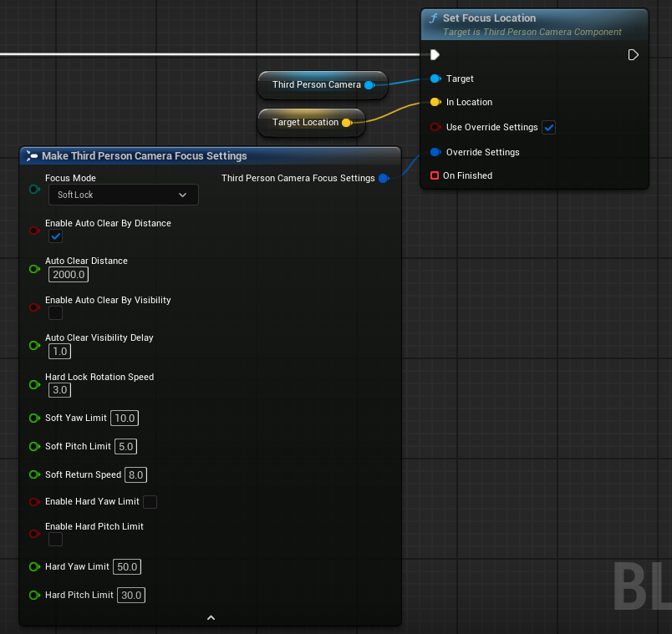Collapse the Make Focus Settings node pins

[x=211, y=618]
